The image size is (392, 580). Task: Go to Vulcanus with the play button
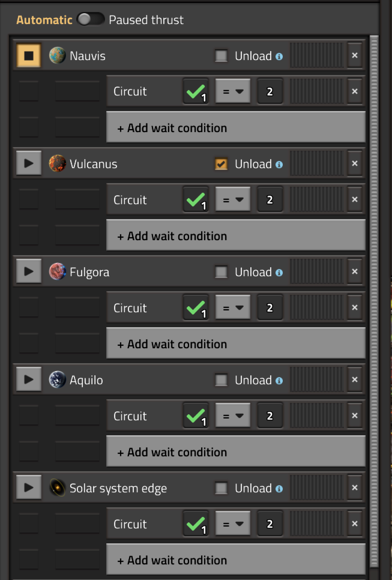29,163
